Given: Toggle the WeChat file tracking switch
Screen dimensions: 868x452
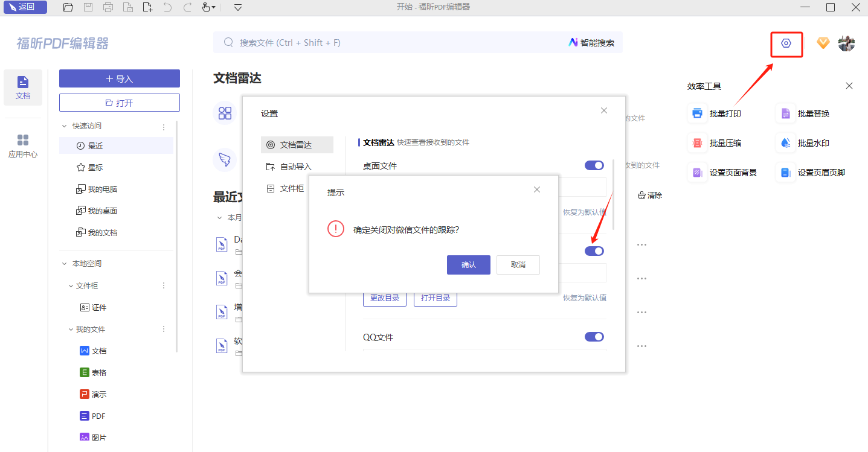Looking at the screenshot, I should (594, 251).
